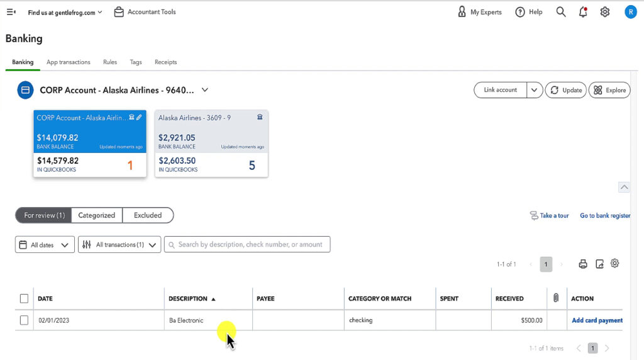Screen dimensions: 644x360
Task: Switch to the Rules tab
Action: tap(110, 62)
